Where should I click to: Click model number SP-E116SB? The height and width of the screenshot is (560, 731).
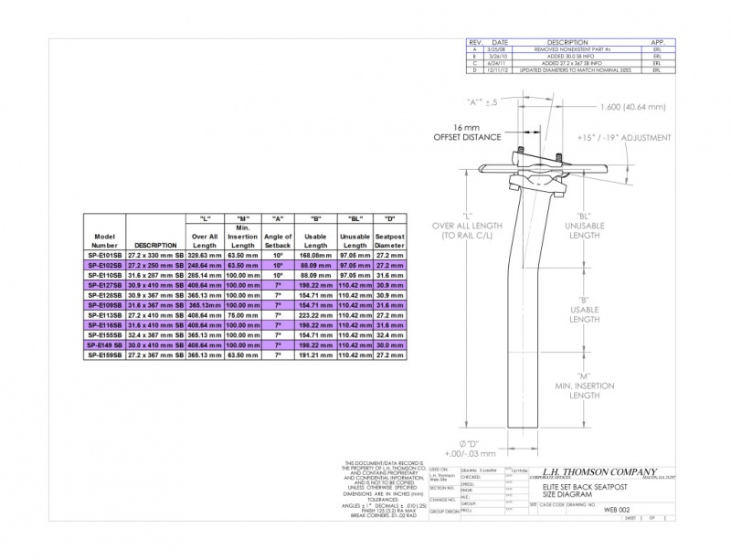pos(105,325)
